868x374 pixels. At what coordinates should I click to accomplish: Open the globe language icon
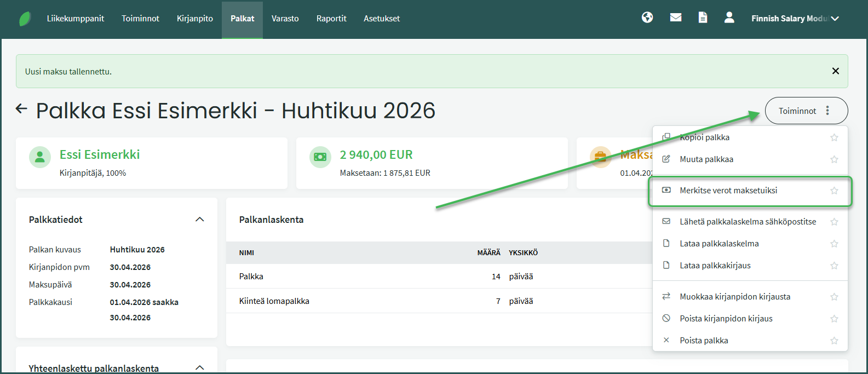(x=647, y=18)
